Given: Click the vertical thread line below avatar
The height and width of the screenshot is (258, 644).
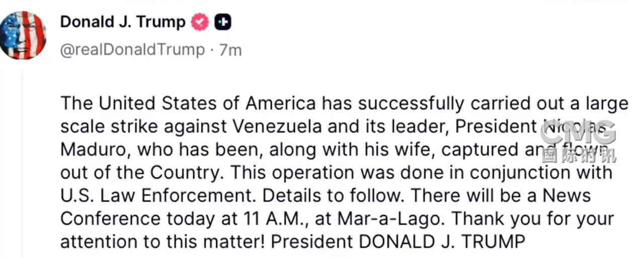Looking at the screenshot, I should [x=21, y=161].
